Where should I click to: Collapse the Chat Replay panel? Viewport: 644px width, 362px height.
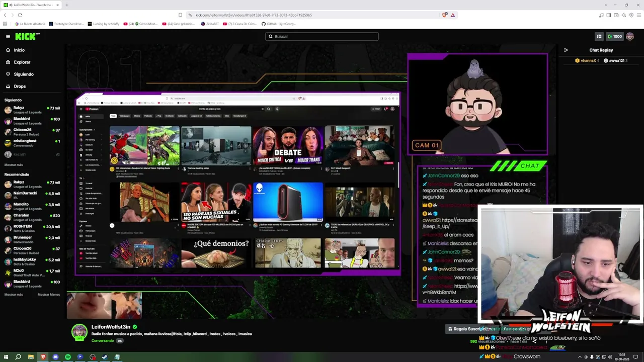tap(566, 50)
